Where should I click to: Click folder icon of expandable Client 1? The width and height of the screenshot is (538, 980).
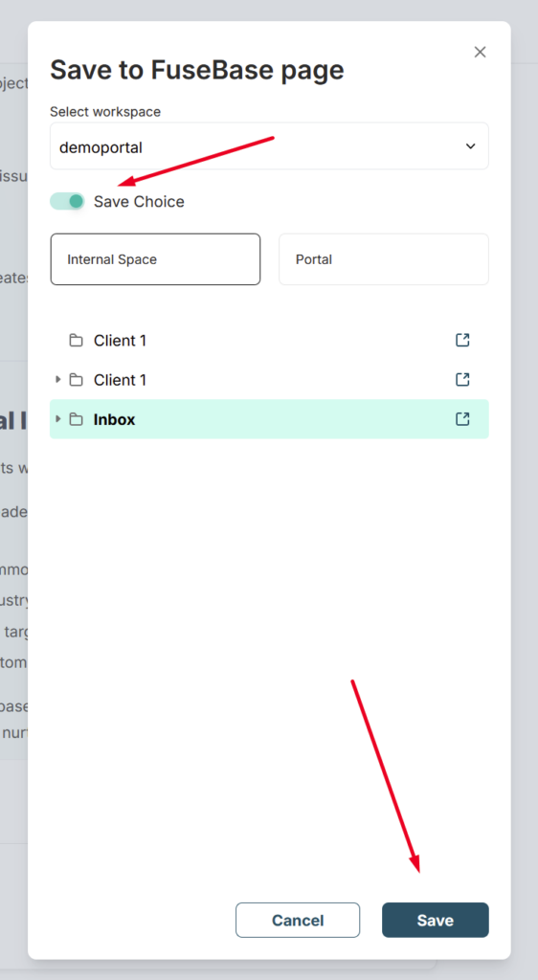77,380
